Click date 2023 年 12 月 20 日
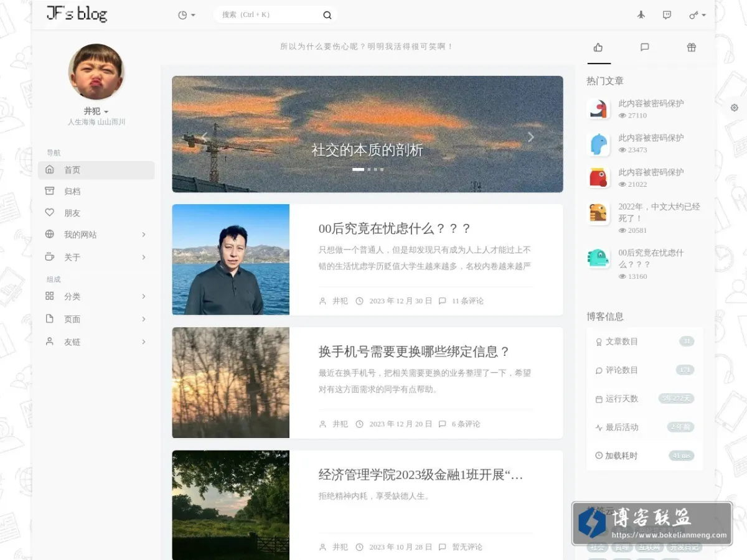The width and height of the screenshot is (747, 560). pyautogui.click(x=400, y=424)
